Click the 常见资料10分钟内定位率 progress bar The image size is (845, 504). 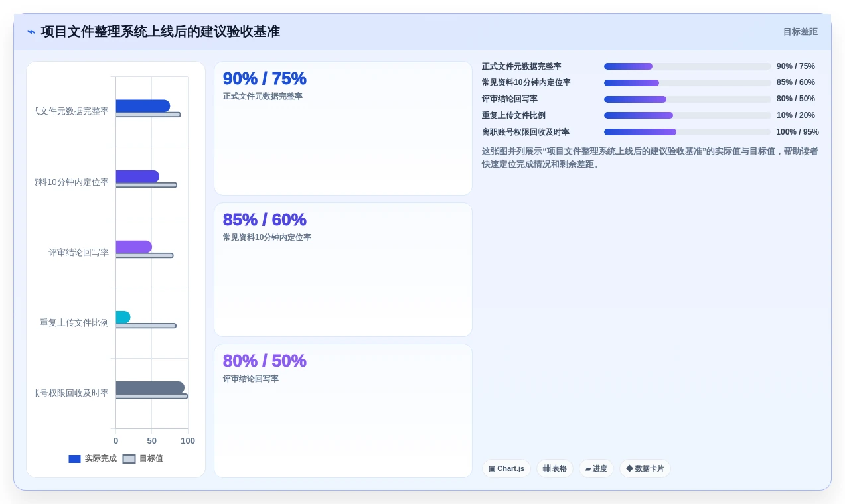(687, 83)
